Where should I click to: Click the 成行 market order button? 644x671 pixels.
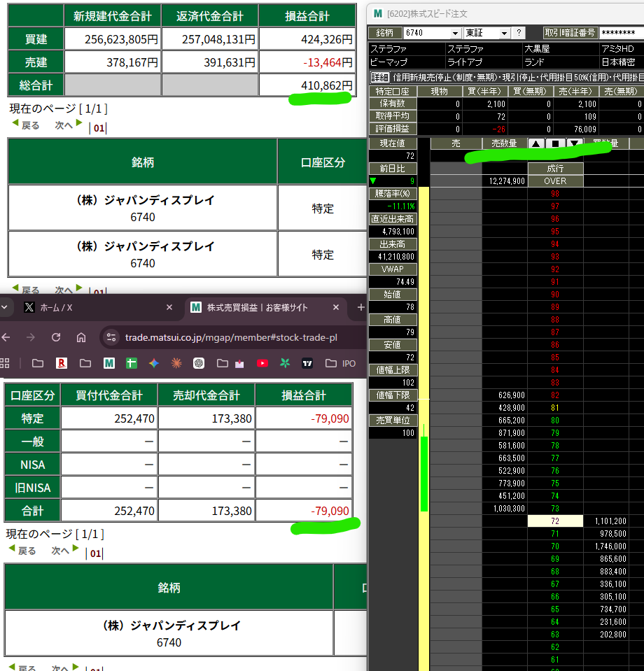pyautogui.click(x=555, y=169)
